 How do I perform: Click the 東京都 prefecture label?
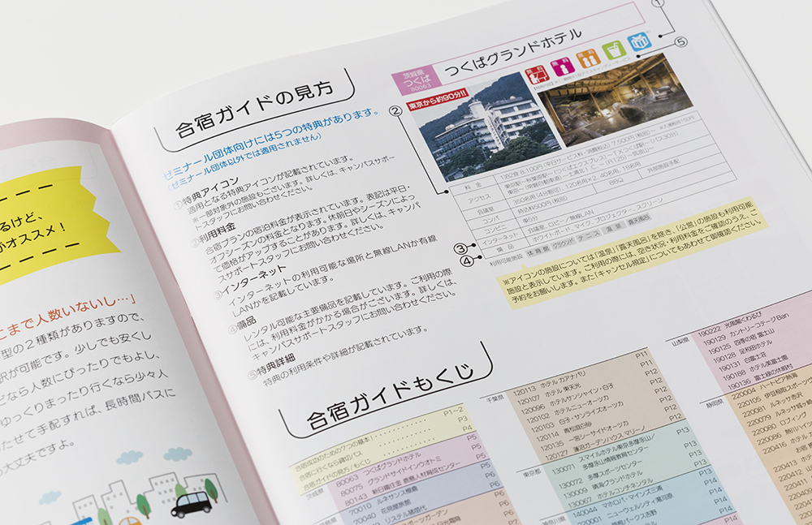click(532, 473)
